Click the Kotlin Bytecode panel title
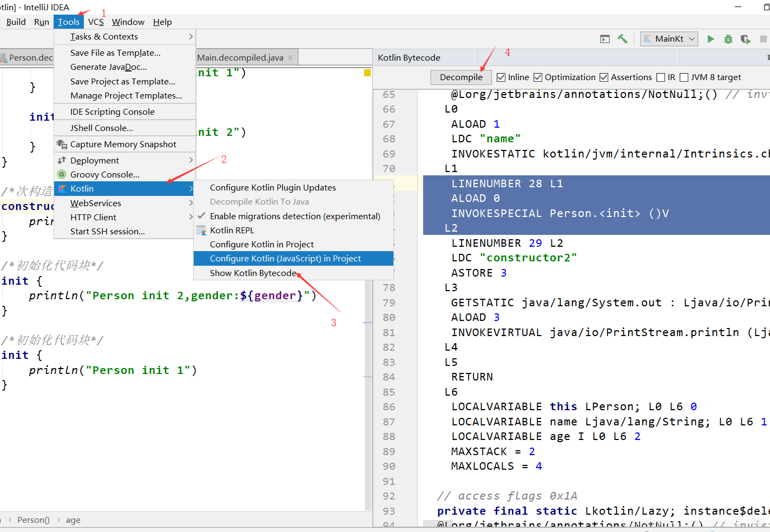This screenshot has width=770, height=532. (409, 58)
